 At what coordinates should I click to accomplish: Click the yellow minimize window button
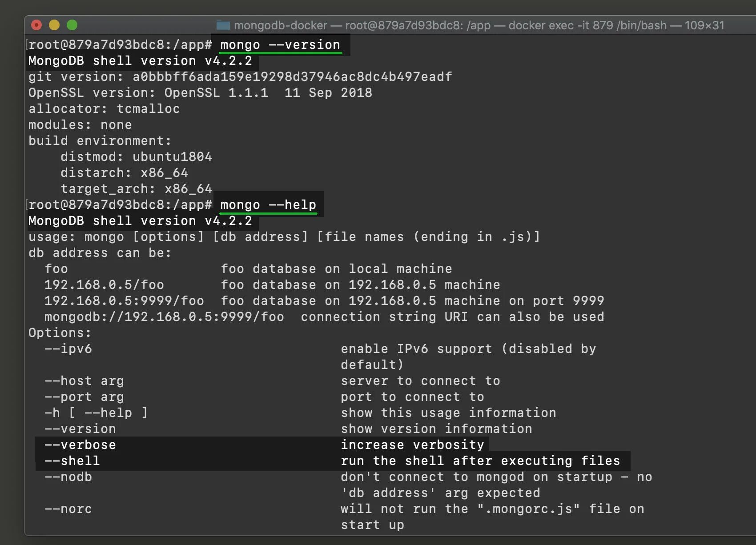54,25
